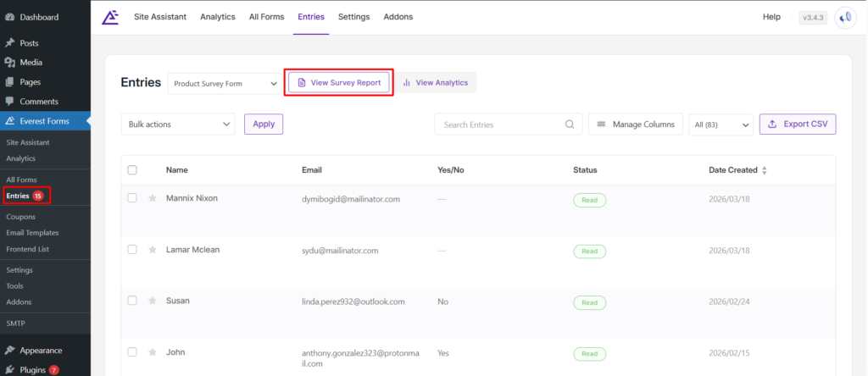Tick the checkbox for John's entry
Screen dimensions: 868x376
[x=131, y=352]
